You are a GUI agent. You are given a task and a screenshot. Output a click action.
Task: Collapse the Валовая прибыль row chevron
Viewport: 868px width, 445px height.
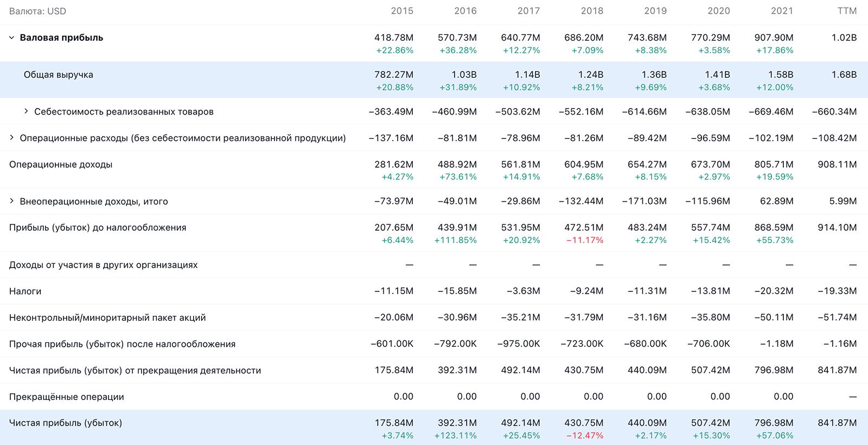pos(11,38)
